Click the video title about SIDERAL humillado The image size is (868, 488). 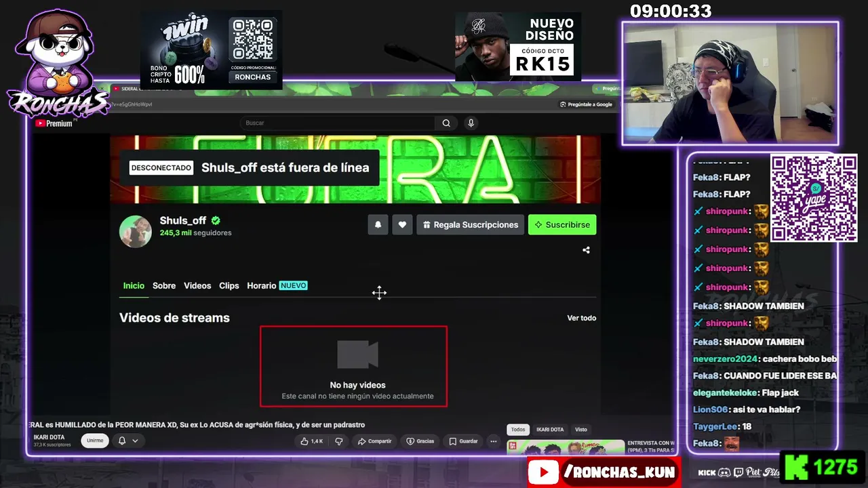[x=197, y=425]
